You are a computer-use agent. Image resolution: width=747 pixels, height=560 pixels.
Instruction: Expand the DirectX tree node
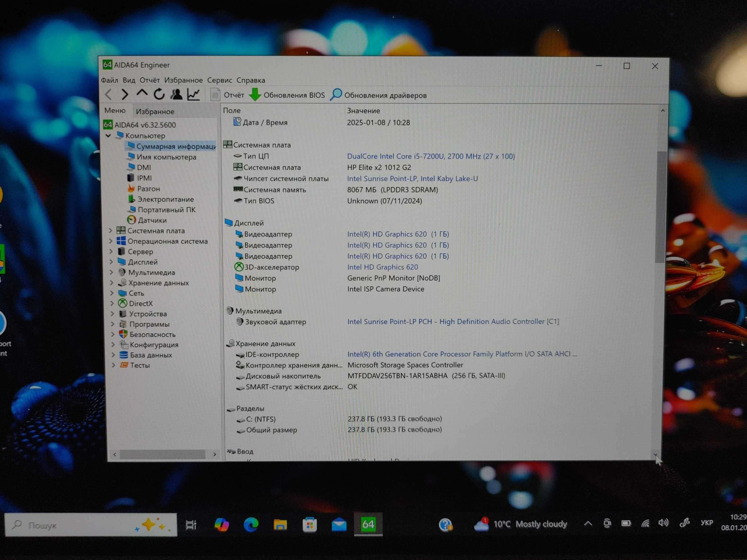(112, 304)
